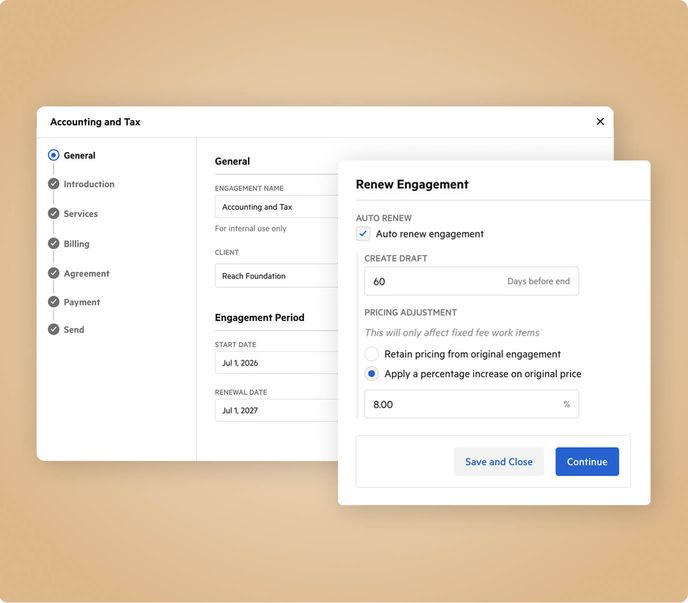The image size is (688, 603).
Task: Click the Introduction step checkmark icon
Action: pyautogui.click(x=54, y=183)
